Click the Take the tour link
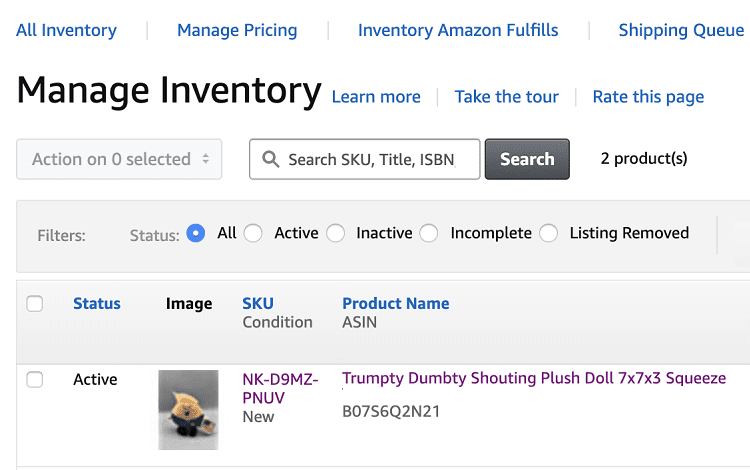The height and width of the screenshot is (470, 750). [x=507, y=97]
